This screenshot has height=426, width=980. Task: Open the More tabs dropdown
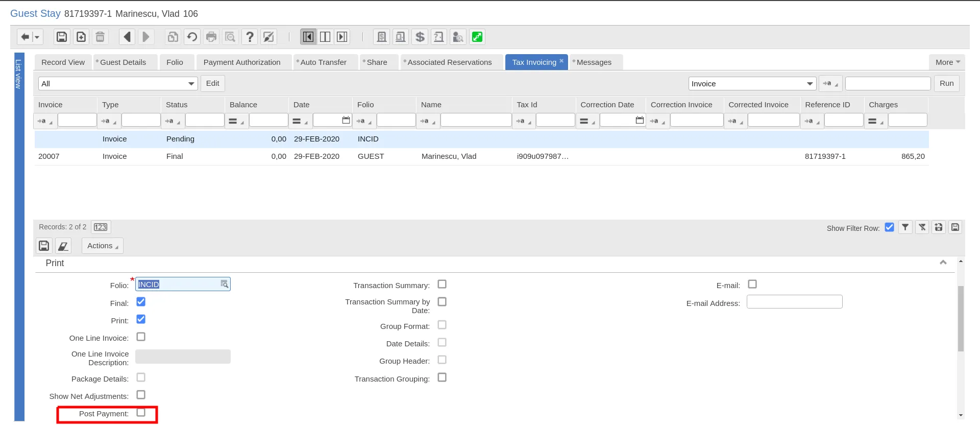[947, 62]
